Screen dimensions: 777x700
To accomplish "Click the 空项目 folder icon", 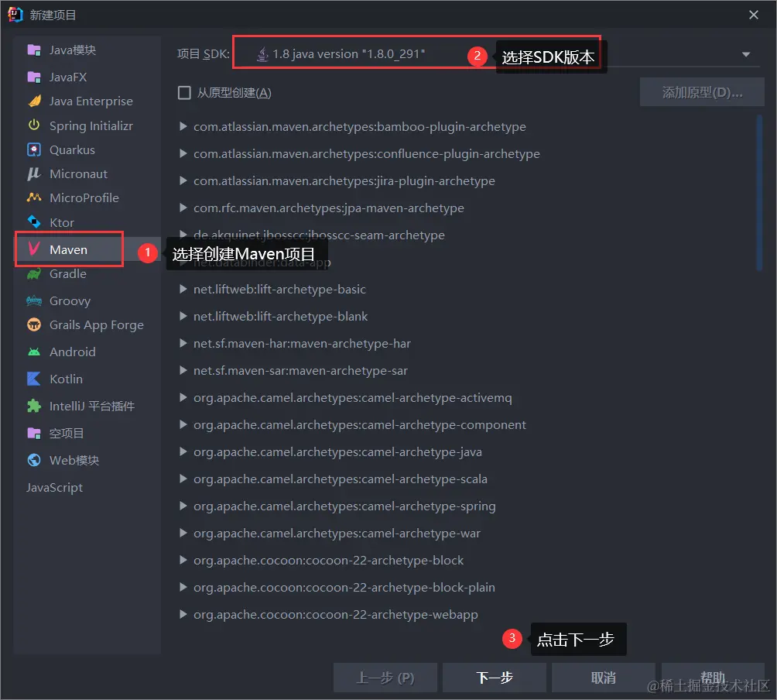I will (34, 434).
